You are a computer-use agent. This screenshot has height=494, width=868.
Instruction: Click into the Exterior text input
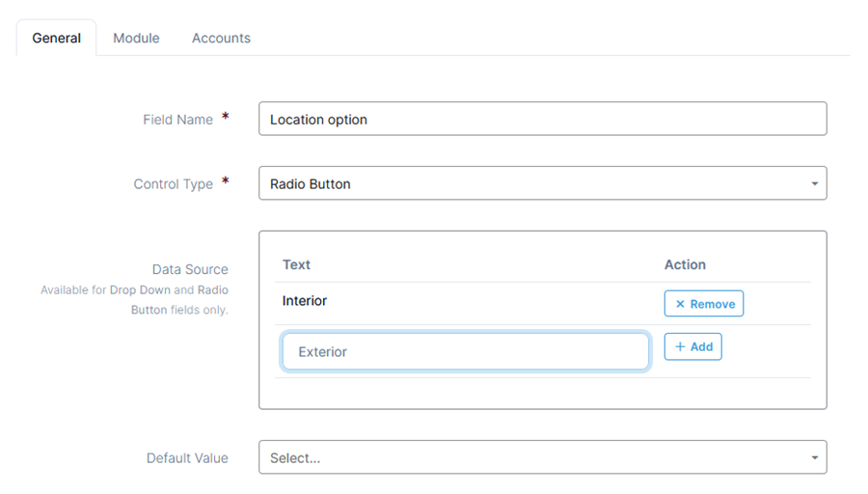465,351
